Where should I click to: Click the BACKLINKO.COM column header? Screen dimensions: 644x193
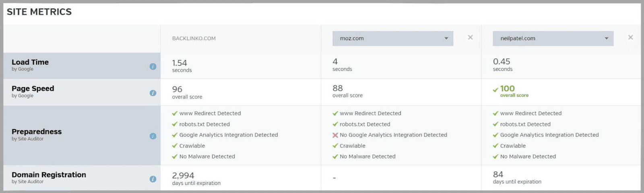(194, 39)
